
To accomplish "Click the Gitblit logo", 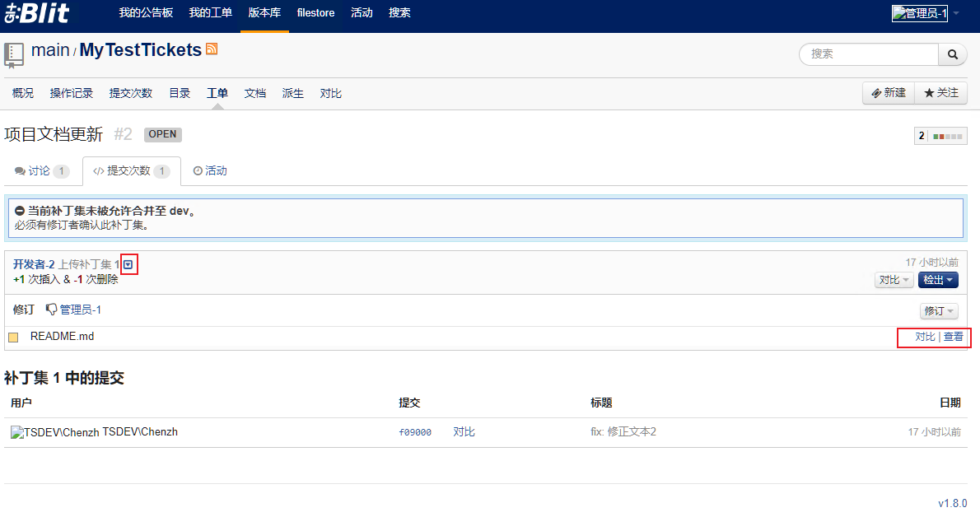I will (37, 13).
